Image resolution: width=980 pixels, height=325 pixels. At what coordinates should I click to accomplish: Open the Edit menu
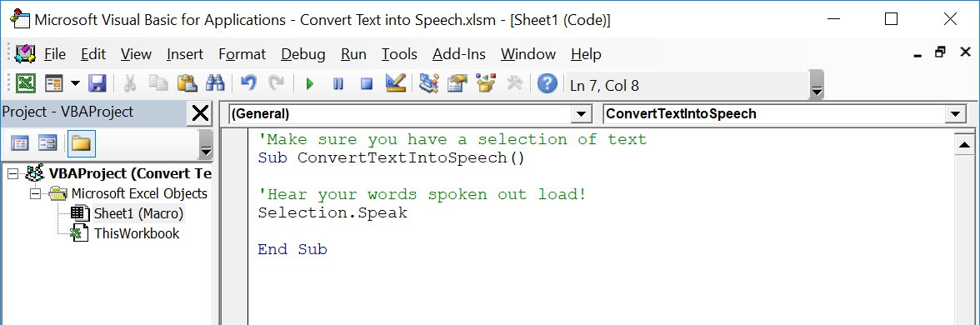93,54
